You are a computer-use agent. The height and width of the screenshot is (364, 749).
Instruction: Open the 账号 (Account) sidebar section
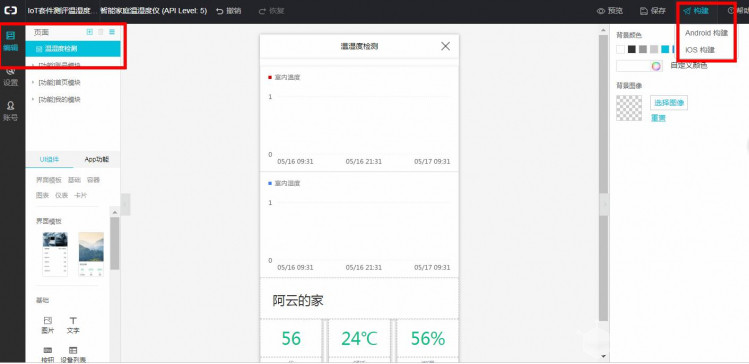click(x=11, y=111)
